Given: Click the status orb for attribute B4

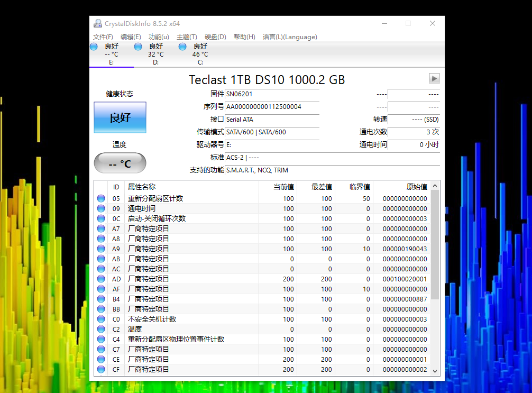Looking at the screenshot, I should 101,299.
